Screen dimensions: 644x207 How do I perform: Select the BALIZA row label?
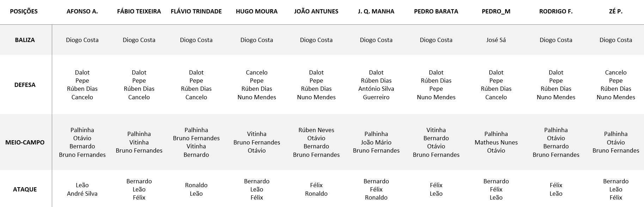tap(25, 40)
